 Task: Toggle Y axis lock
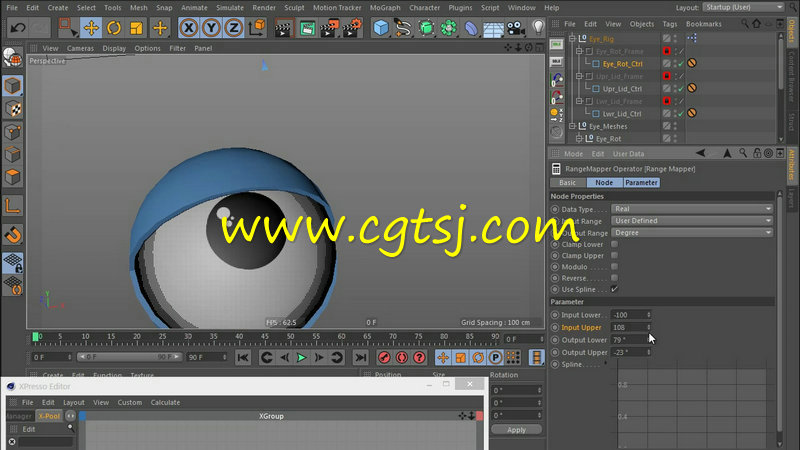(x=211, y=28)
